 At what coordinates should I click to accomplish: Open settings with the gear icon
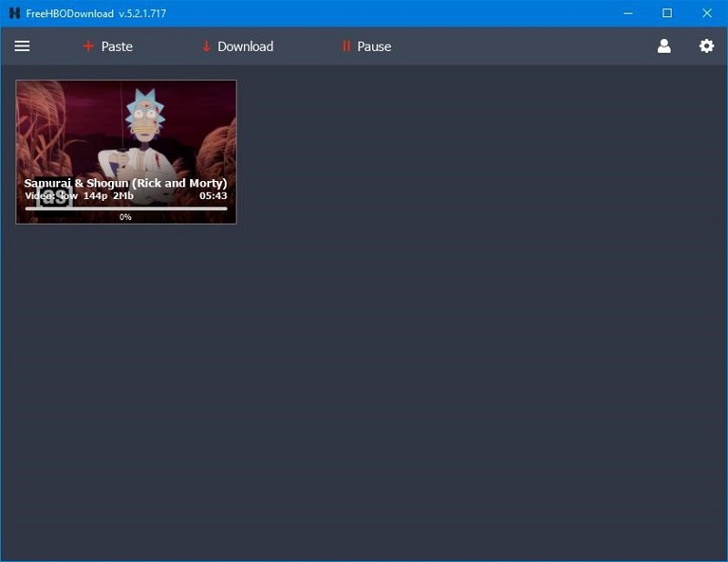[x=707, y=46]
